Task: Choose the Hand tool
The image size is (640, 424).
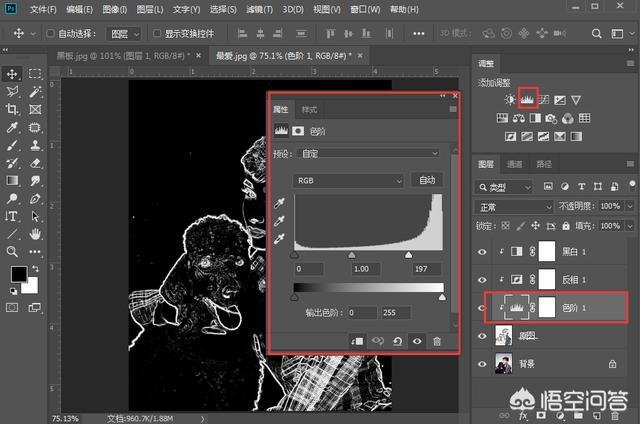Action: [35, 234]
